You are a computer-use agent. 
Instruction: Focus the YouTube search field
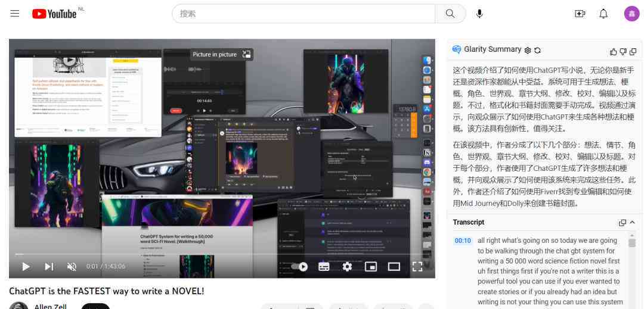(304, 14)
